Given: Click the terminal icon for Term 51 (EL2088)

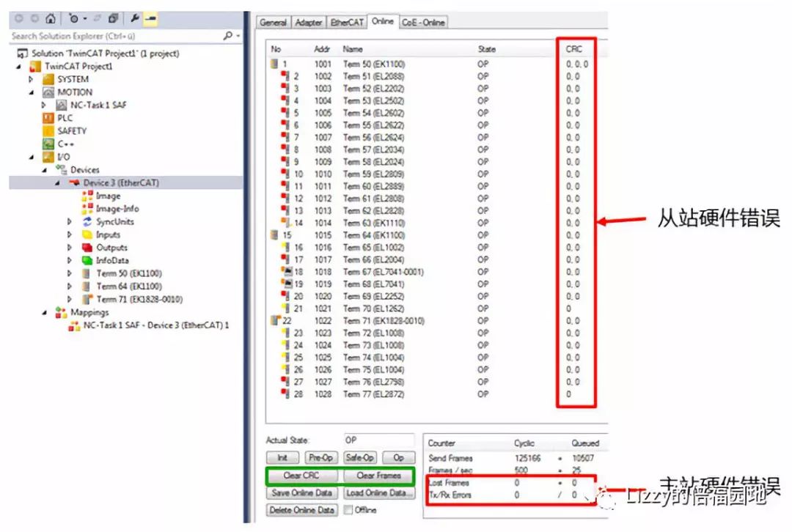Looking at the screenshot, I should tap(286, 76).
